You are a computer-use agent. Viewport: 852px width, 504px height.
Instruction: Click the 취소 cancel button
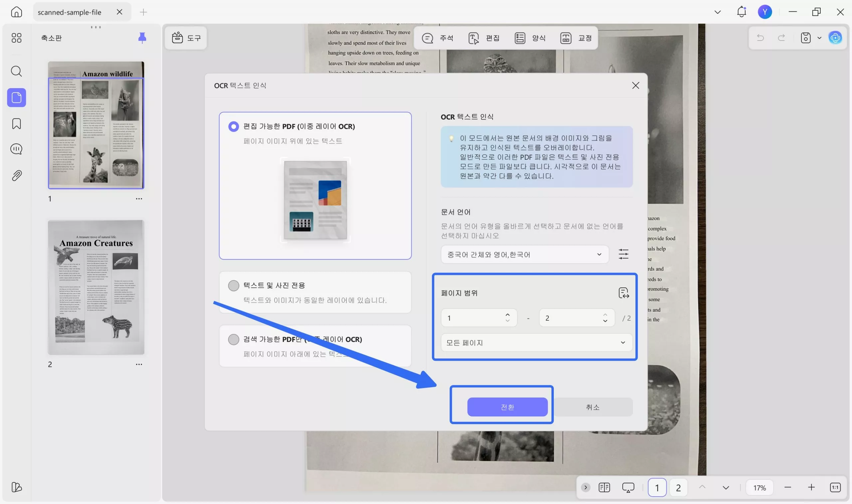[x=592, y=407]
